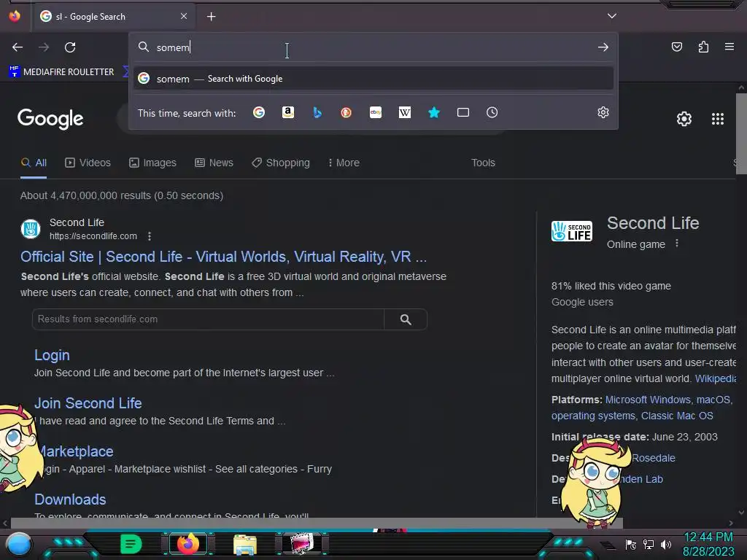Image resolution: width=747 pixels, height=560 pixels.
Task: Click the vertical page scrollbar thumb
Action: 741,134
